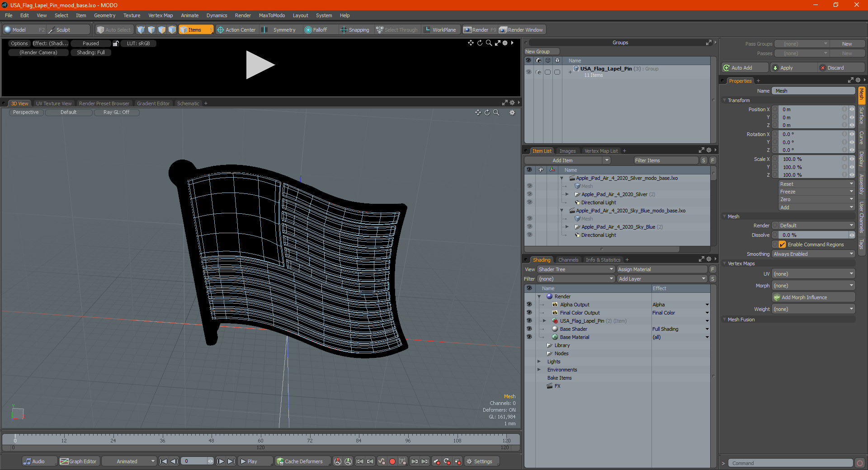
Task: Select Materials selection mode icon
Action: point(172,30)
